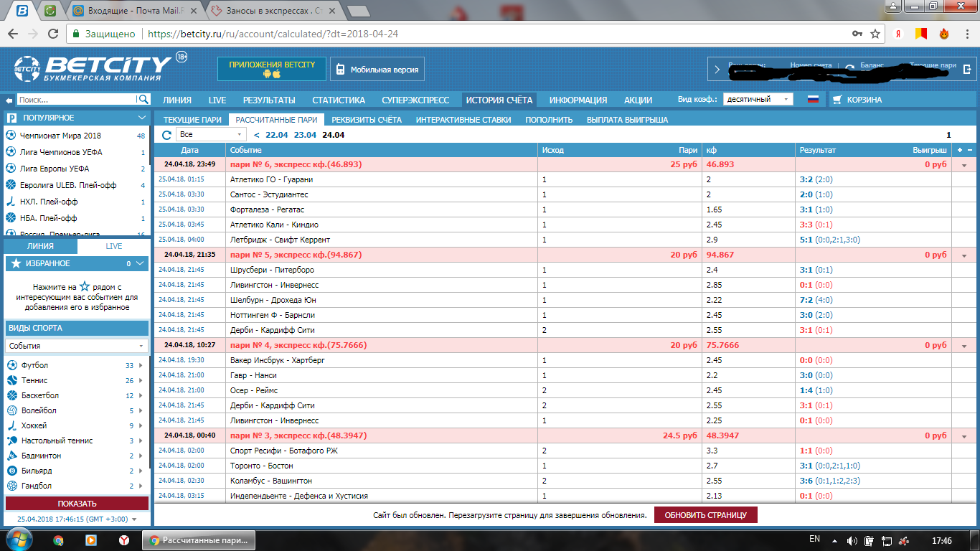Go to the 23.04 date link
Viewport: 980px width, 551px height.
[305, 135]
